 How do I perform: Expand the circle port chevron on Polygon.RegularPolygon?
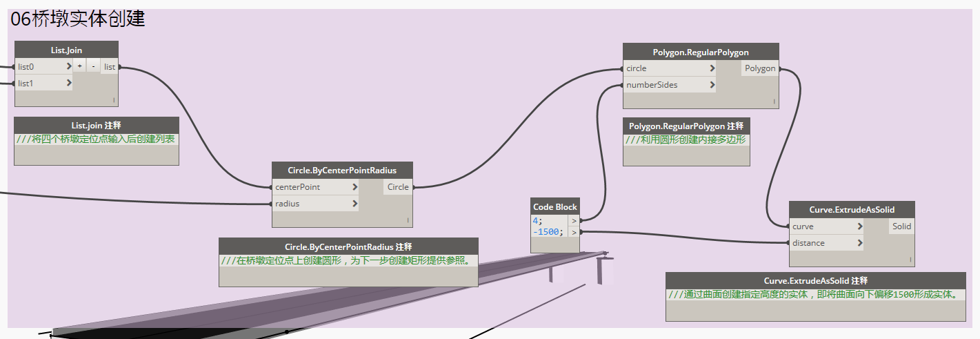(712, 68)
